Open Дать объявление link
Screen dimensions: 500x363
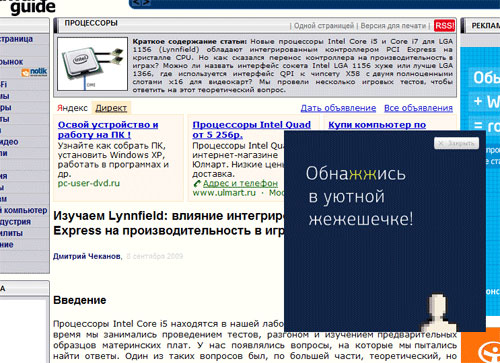338,108
